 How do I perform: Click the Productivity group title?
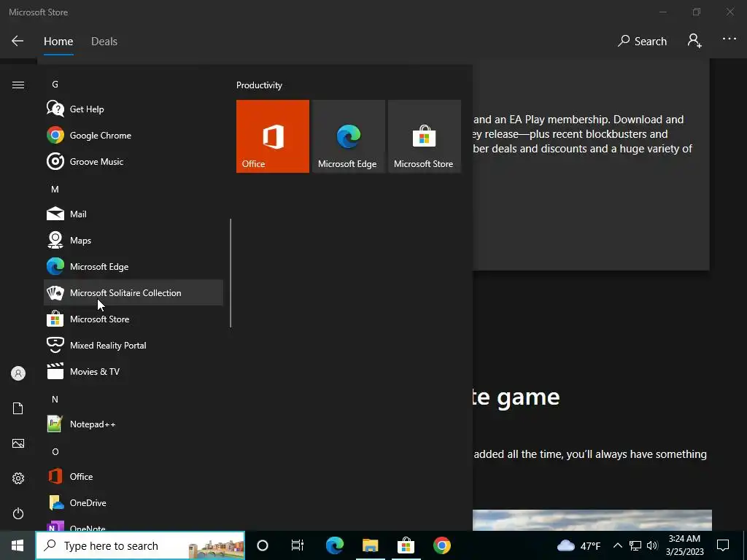tap(259, 85)
